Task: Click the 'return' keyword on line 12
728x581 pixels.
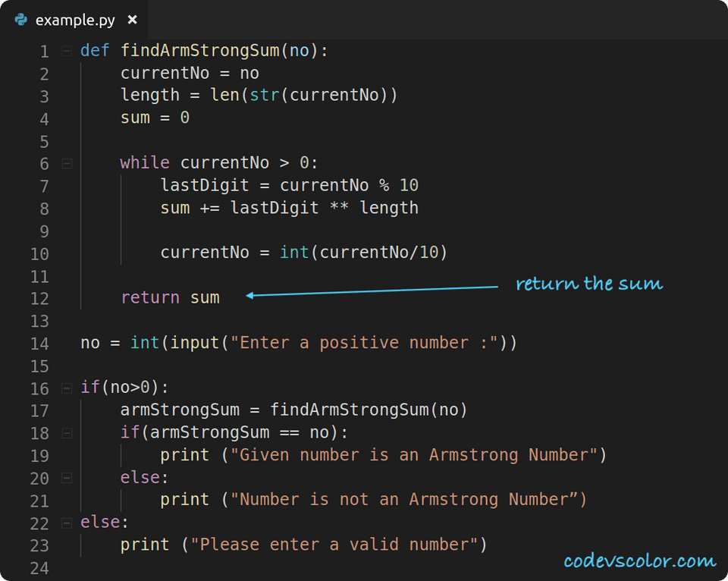Action: [x=150, y=297]
